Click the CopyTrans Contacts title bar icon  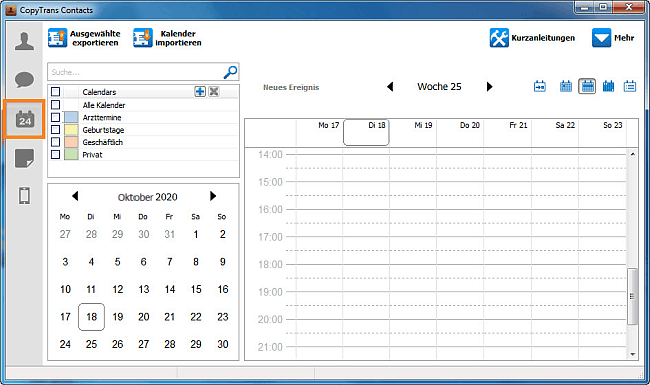11,10
